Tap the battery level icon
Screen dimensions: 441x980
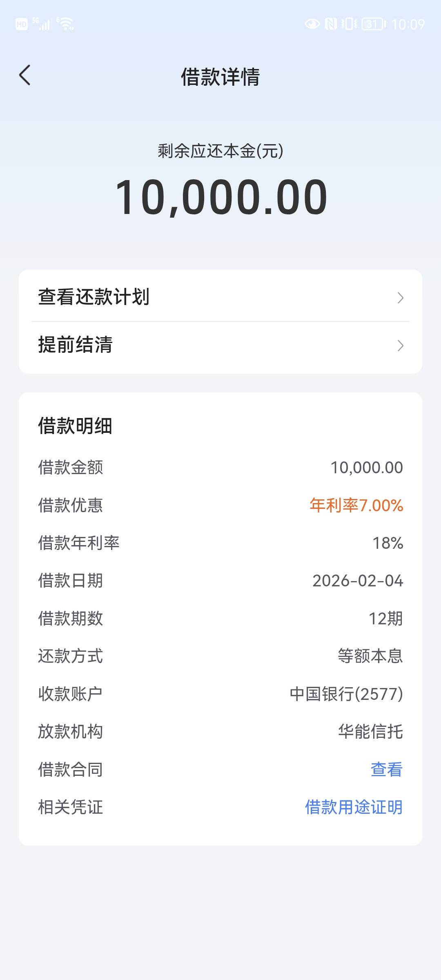point(374,24)
